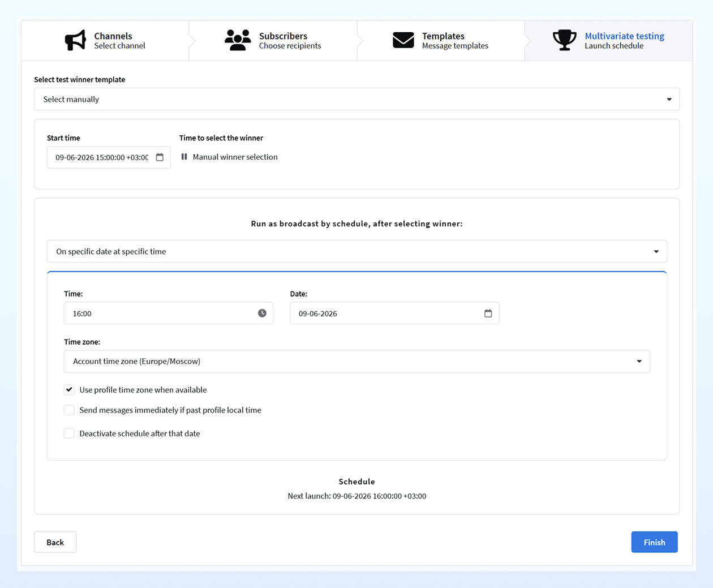Click the megaphone Channels icon
713x588 pixels.
(x=75, y=40)
